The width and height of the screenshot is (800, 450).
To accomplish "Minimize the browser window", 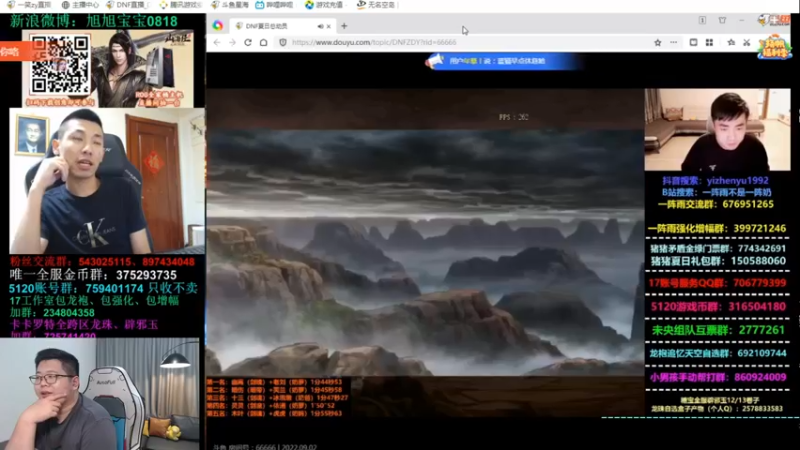I will 741,20.
